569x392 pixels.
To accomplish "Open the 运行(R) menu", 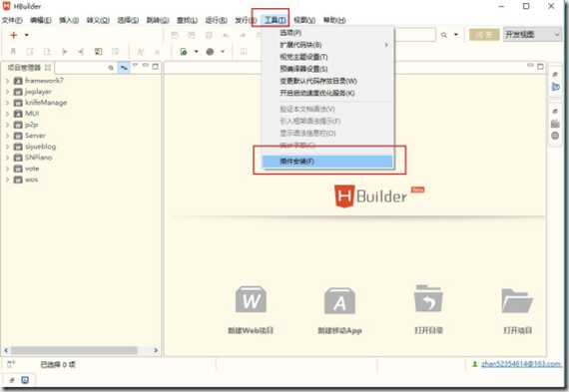I will (217, 20).
